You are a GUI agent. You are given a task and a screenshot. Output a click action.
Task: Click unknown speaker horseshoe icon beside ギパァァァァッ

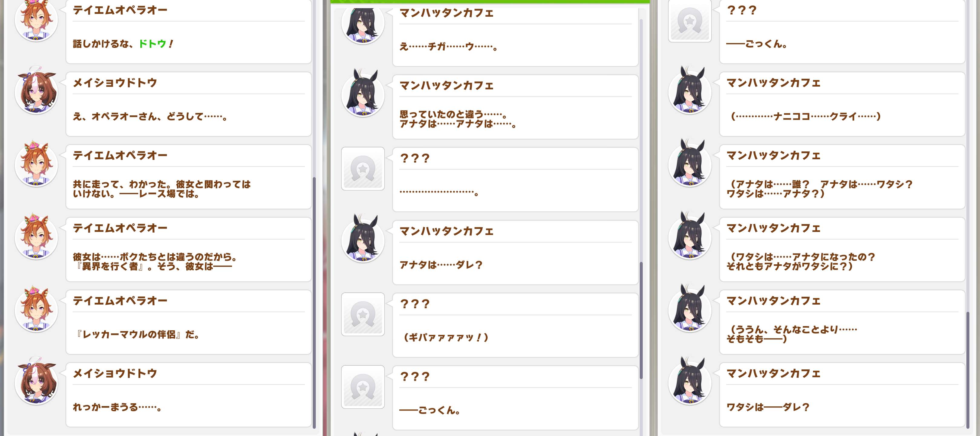363,314
